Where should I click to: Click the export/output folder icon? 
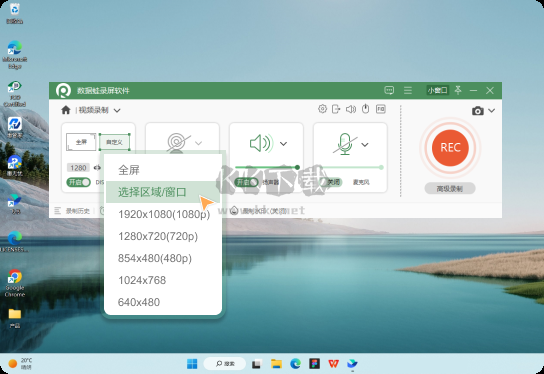coord(336,109)
